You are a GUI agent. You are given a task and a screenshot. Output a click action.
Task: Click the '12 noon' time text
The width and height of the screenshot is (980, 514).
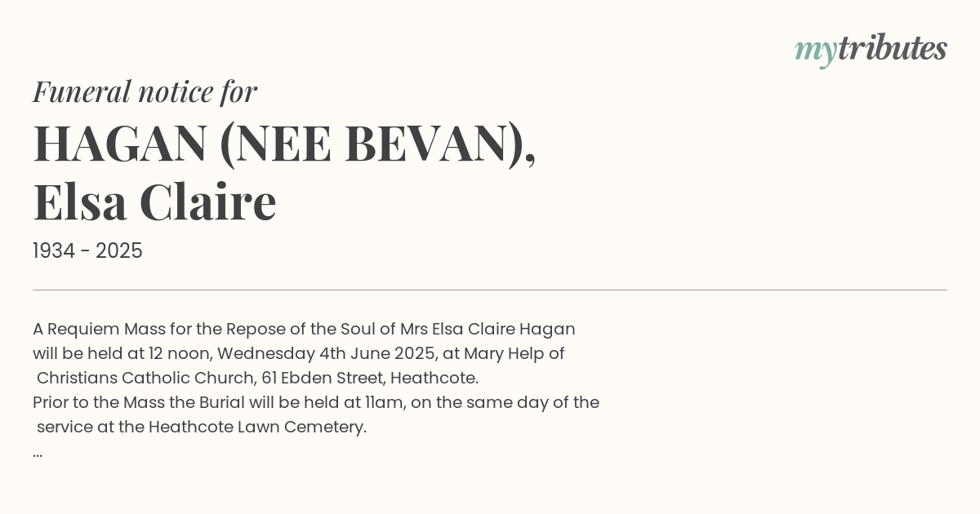[180, 353]
